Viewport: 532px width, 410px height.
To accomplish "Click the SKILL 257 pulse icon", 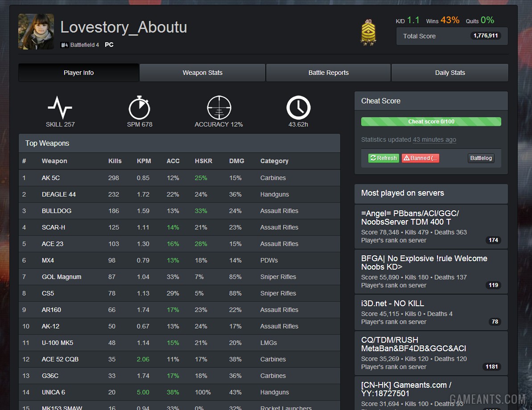I will pos(60,107).
